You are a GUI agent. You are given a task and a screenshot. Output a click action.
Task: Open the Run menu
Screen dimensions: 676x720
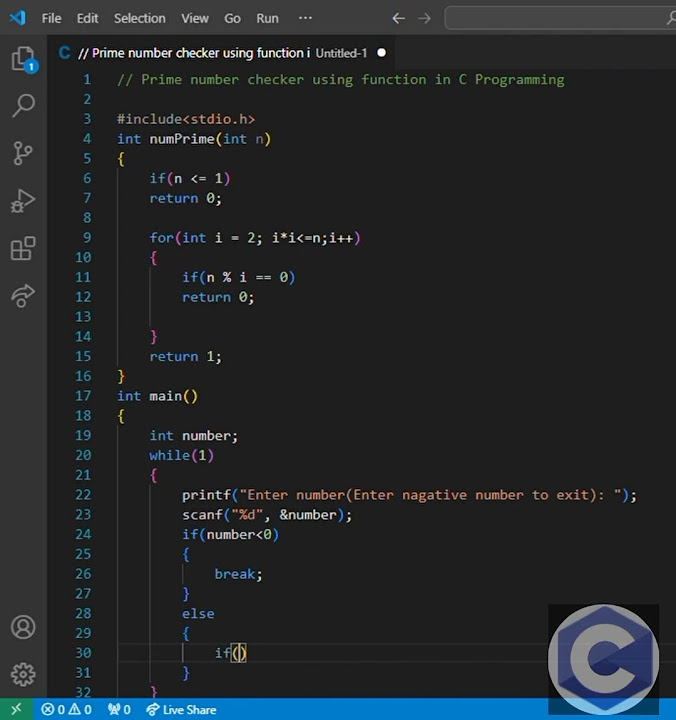click(267, 18)
